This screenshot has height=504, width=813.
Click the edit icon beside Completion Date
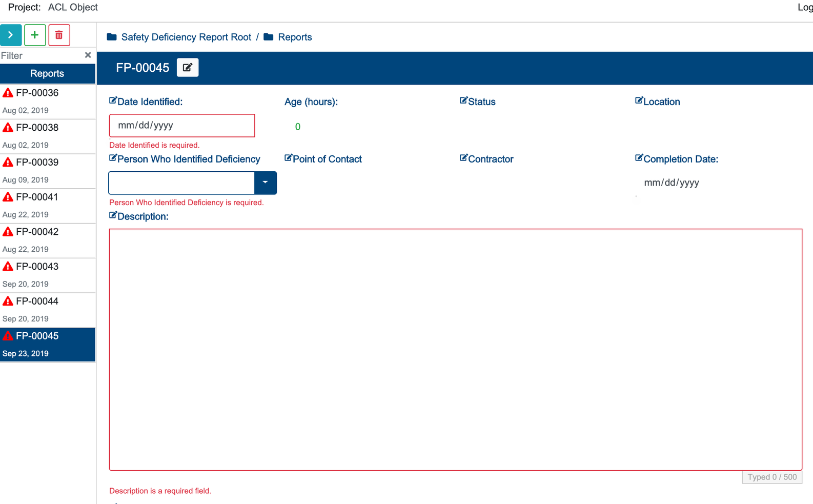[639, 158]
